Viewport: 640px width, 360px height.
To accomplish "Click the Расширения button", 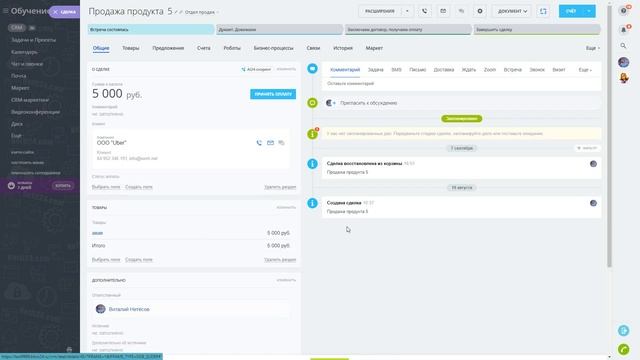I will (x=380, y=11).
